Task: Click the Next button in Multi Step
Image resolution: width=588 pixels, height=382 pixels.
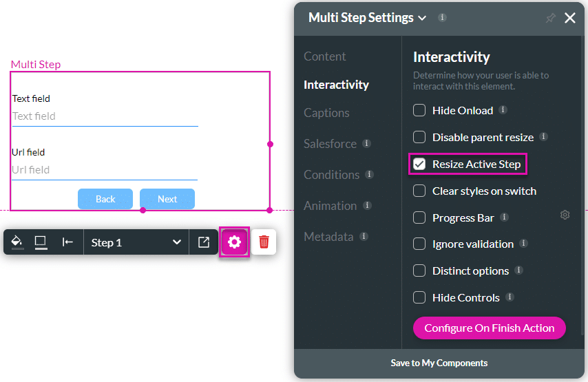Action: (167, 199)
